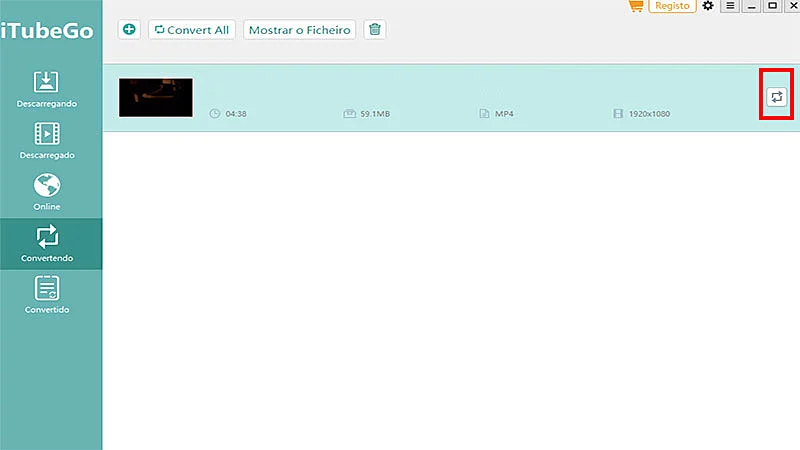Open settings via the gear icon
Image resolution: width=800 pixels, height=450 pixels.
tap(708, 6)
